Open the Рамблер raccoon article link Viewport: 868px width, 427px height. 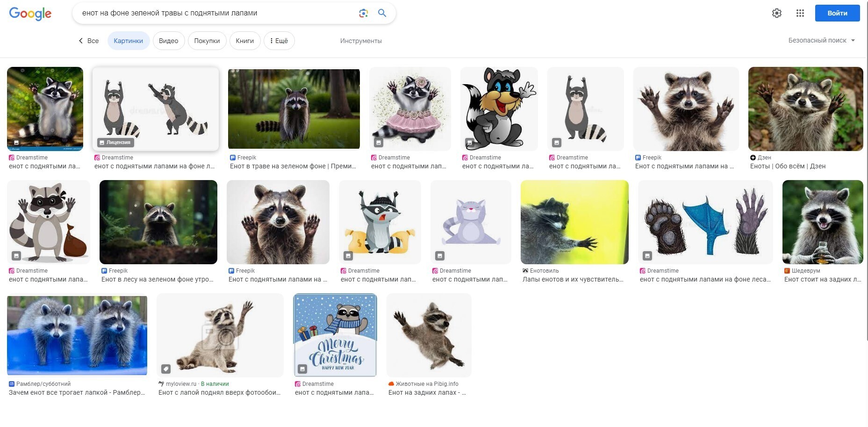[x=77, y=392]
